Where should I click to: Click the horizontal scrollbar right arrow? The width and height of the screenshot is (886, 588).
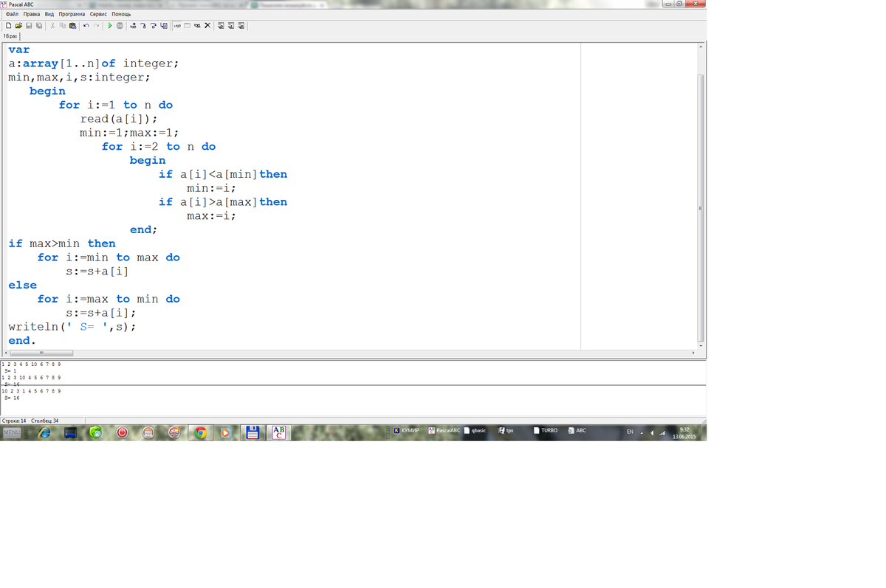[693, 353]
